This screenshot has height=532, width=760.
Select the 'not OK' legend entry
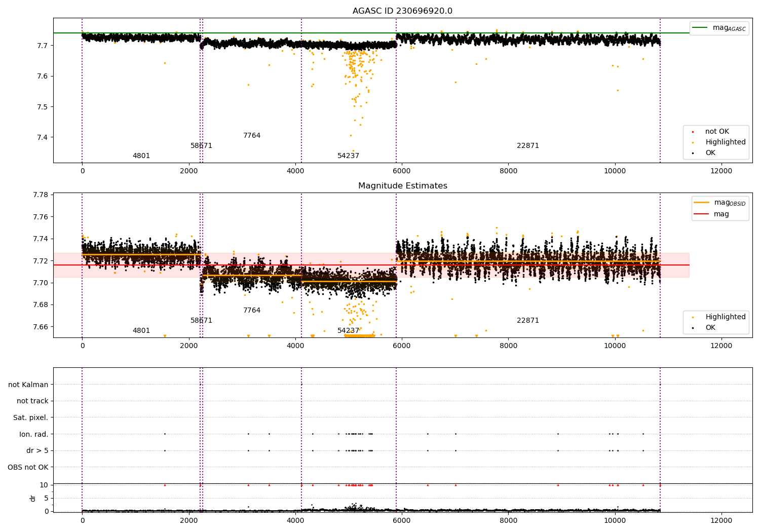pos(717,132)
